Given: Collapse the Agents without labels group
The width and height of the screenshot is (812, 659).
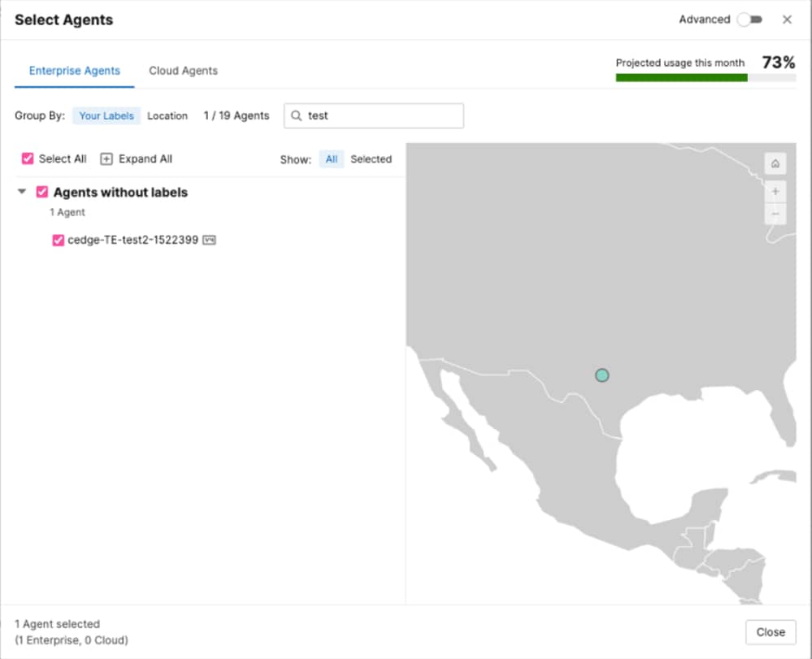Looking at the screenshot, I should 22,193.
